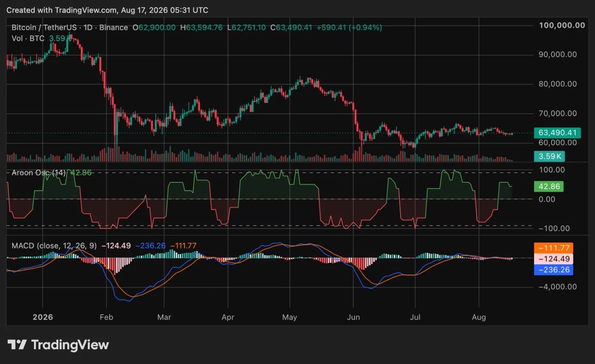Click the Bitcoin / TetherUS symbol title
This screenshot has height=364, width=595.
[x=69, y=28]
